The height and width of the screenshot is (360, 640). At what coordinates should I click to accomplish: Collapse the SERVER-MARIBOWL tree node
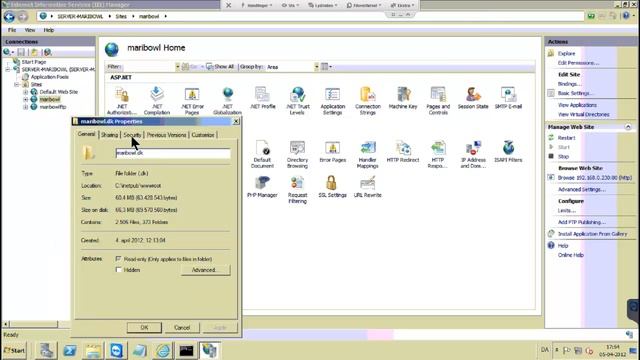[x=7, y=69]
